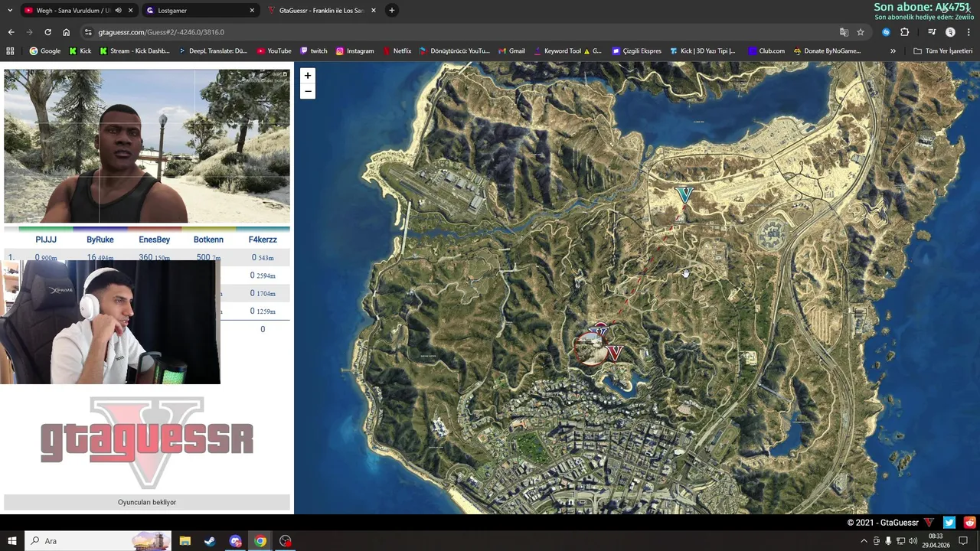
Task: Open the volume control in system tray
Action: (913, 541)
